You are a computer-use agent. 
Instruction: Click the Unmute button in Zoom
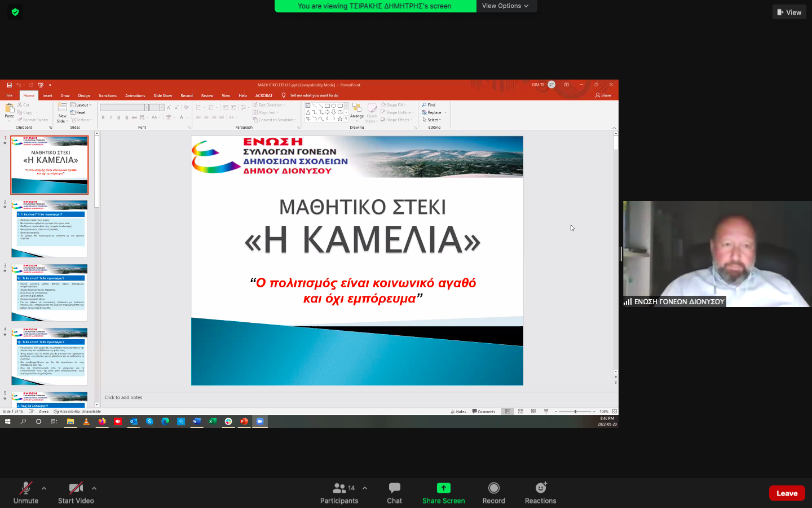[26, 493]
